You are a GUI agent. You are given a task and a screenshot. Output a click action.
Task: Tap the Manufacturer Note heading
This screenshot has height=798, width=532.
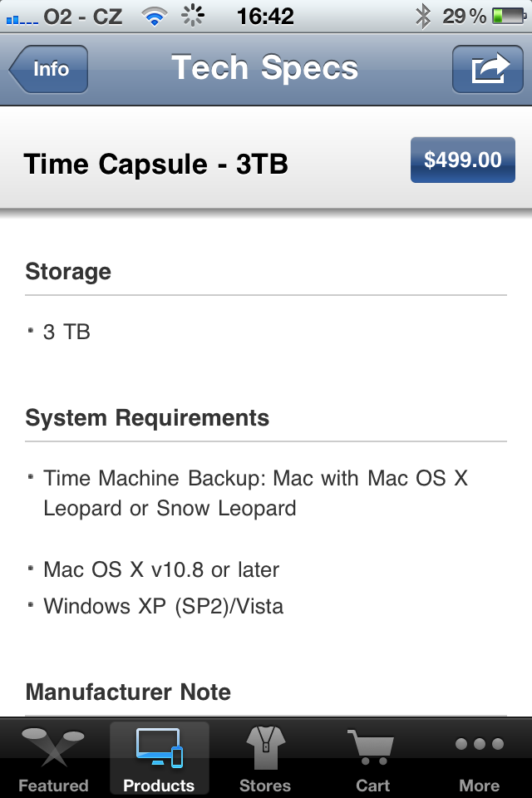pos(128,692)
